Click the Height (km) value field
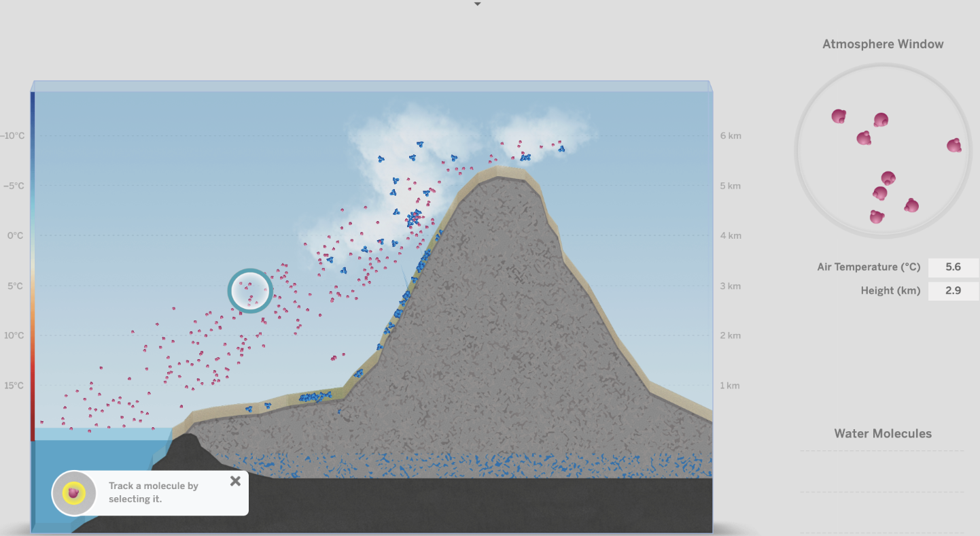 tap(953, 290)
